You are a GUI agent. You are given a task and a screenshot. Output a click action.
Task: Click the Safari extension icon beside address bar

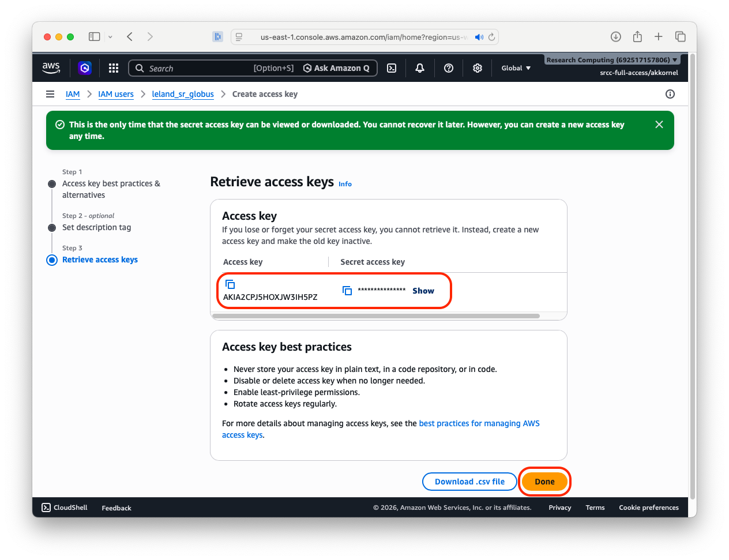coord(217,37)
